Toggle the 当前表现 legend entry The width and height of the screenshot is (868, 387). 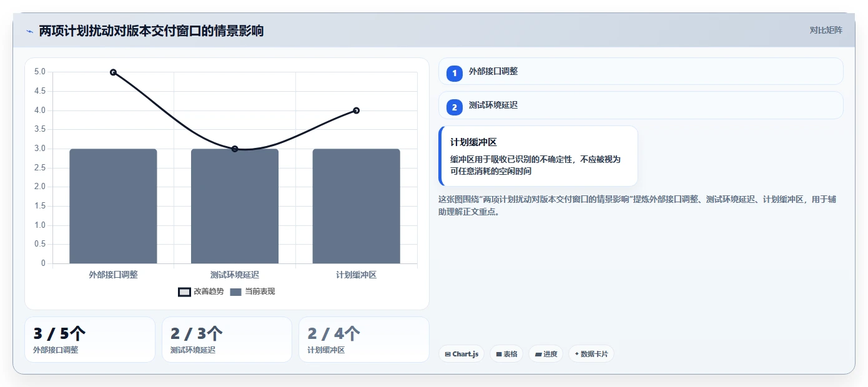click(253, 291)
